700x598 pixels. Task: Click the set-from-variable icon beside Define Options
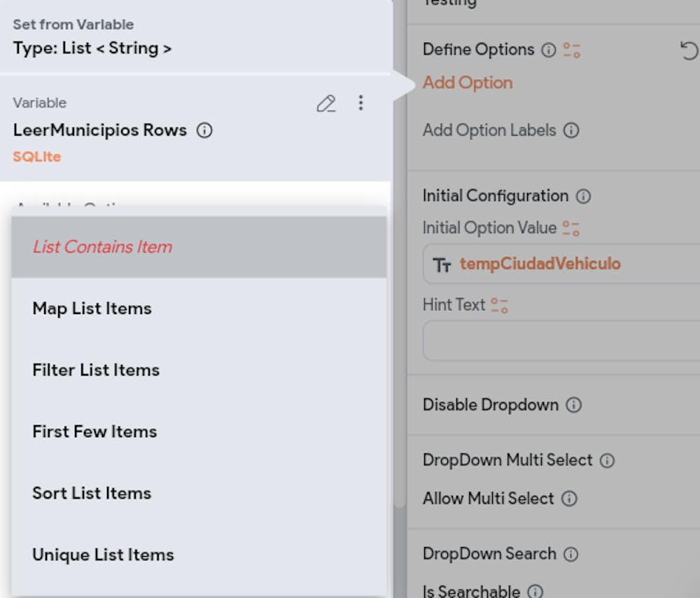572,50
